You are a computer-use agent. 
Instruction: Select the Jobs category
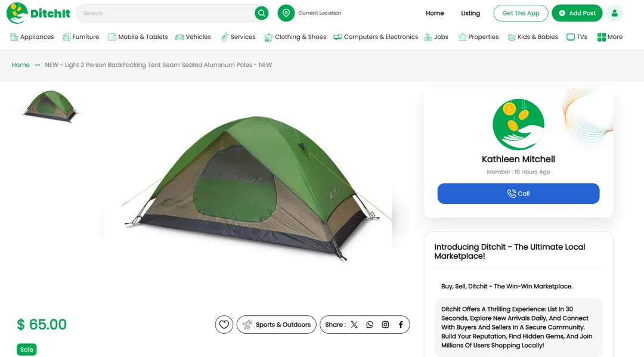[436, 36]
